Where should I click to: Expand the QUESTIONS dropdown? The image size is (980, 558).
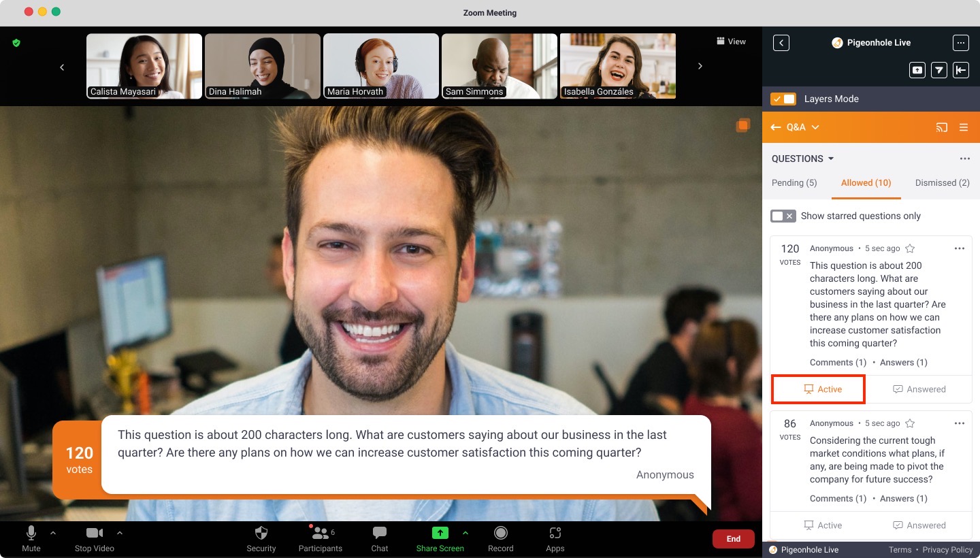[x=830, y=159]
